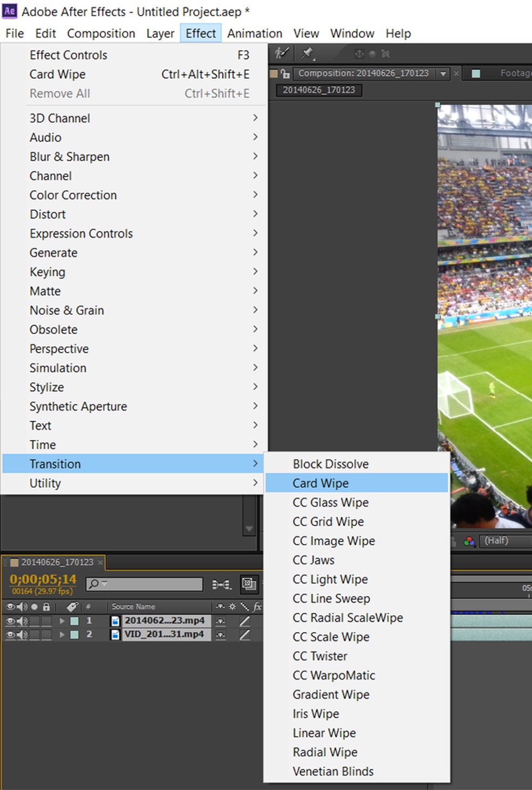
Task: Click the stadium composition preview image
Action: click(x=484, y=316)
